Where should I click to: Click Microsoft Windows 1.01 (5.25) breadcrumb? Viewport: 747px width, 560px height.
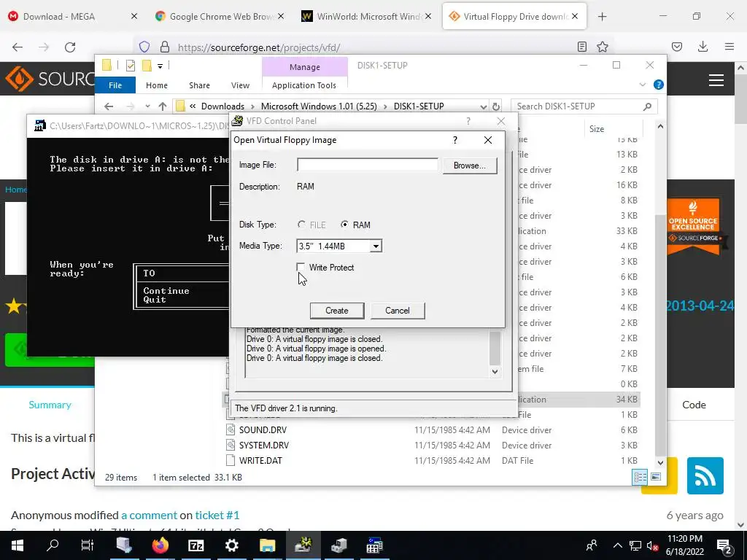pyautogui.click(x=319, y=106)
